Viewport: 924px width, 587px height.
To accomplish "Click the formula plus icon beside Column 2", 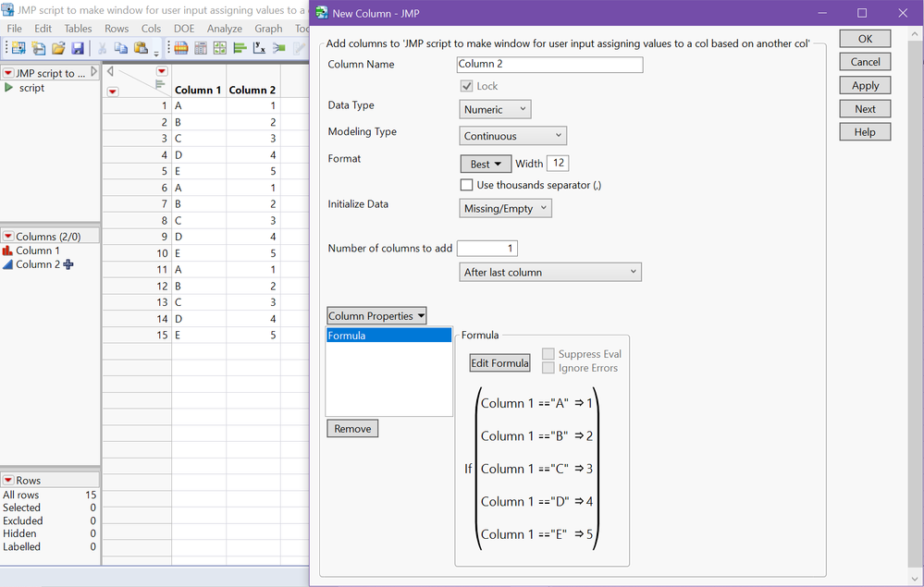I will click(68, 264).
